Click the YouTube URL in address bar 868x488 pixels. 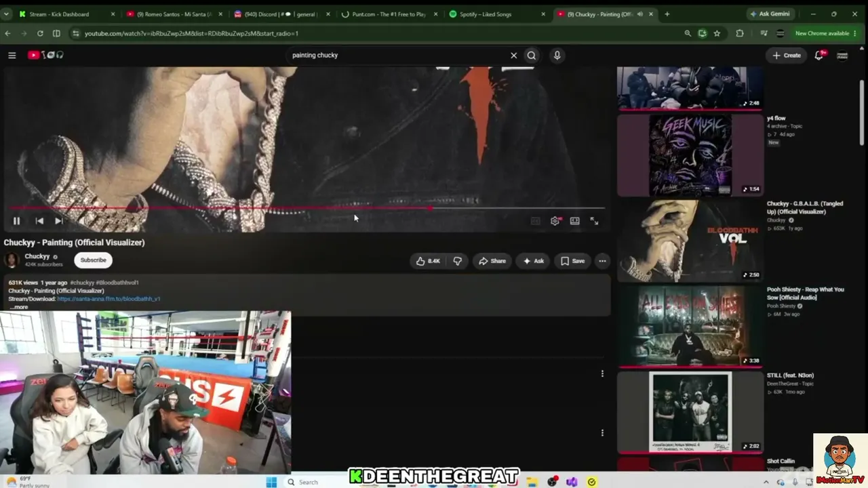[191, 33]
